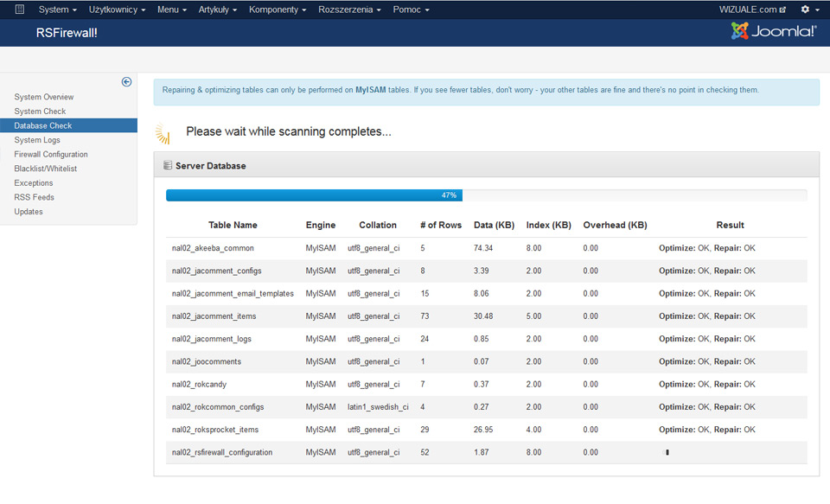830x504 pixels.
Task: Click the Overhead (KB) column header
Action: [615, 225]
